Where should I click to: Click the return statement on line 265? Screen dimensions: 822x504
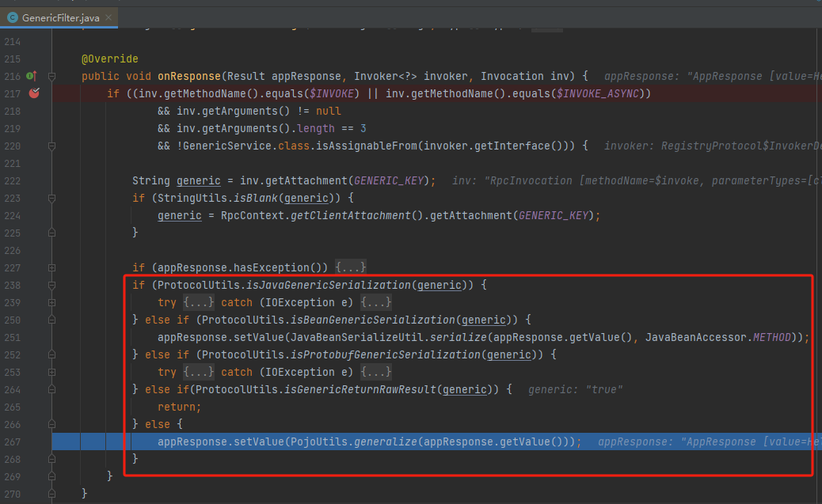pyautogui.click(x=179, y=407)
